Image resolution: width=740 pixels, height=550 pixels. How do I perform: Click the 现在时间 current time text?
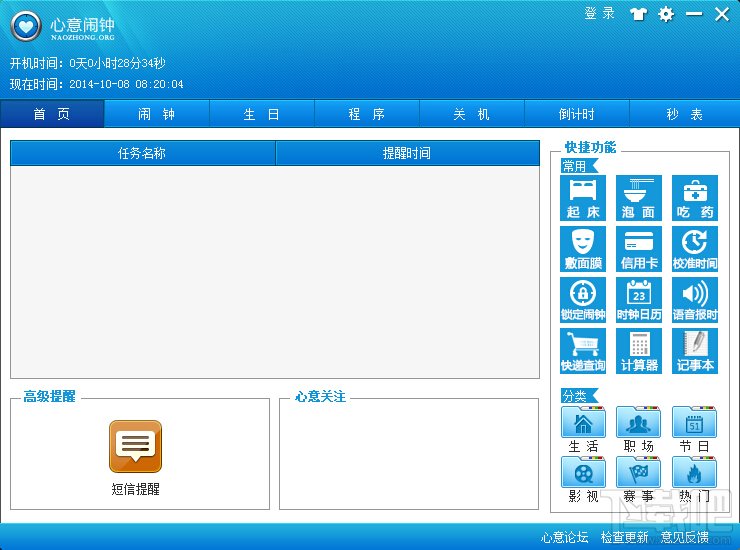[97, 84]
